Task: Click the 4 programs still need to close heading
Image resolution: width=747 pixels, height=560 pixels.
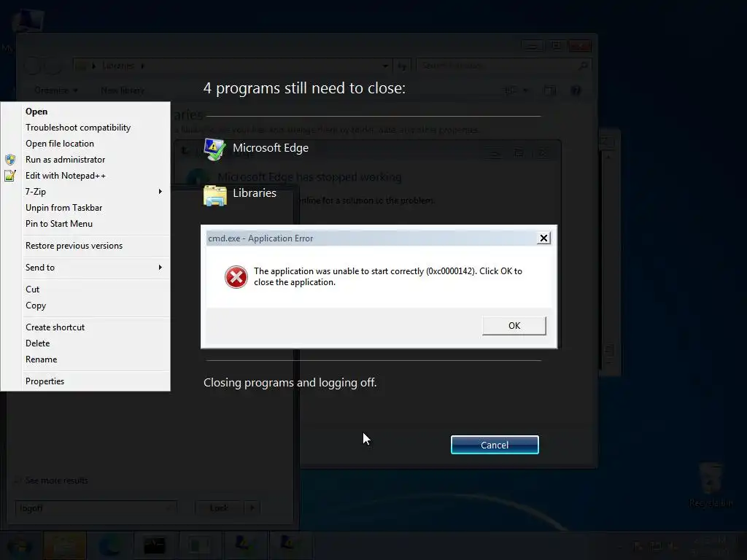Action: pos(304,88)
